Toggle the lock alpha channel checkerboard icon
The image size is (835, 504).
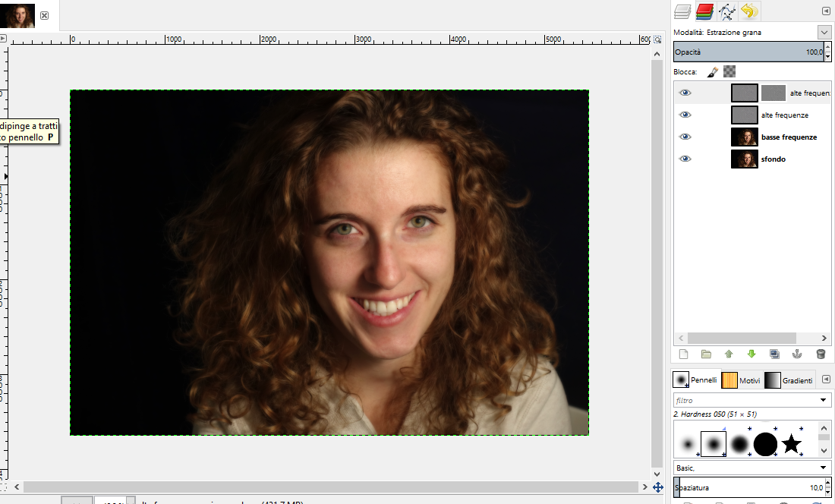pyautogui.click(x=729, y=71)
